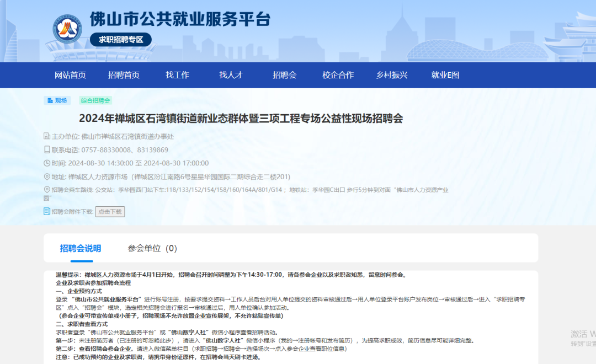The image size is (596, 364).
Task: Open the 招聘会 navigation menu
Action: click(x=285, y=75)
